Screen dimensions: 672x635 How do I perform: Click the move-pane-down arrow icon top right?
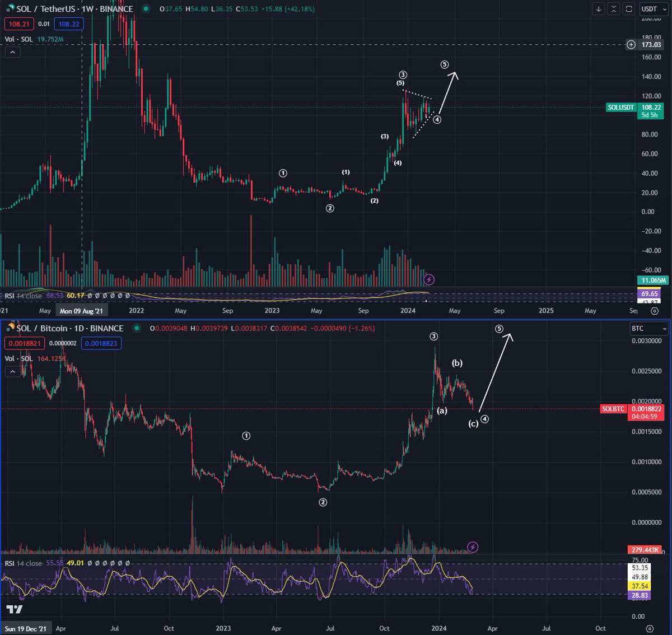(x=599, y=8)
